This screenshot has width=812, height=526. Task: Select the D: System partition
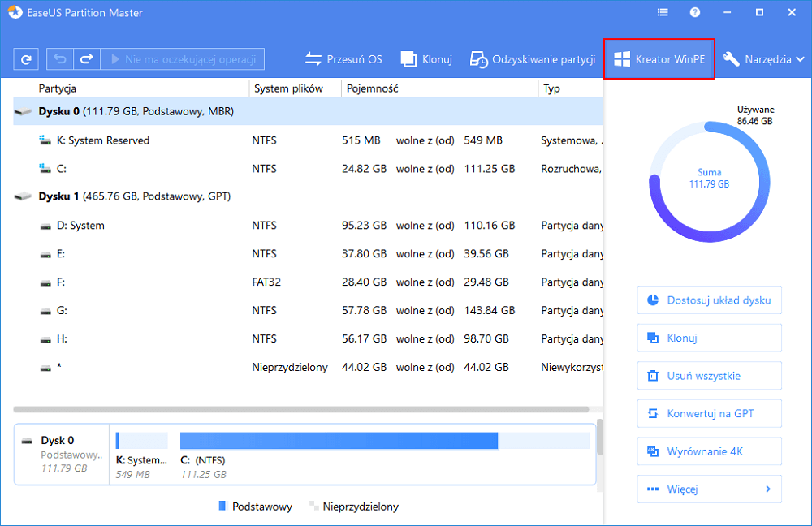308,225
